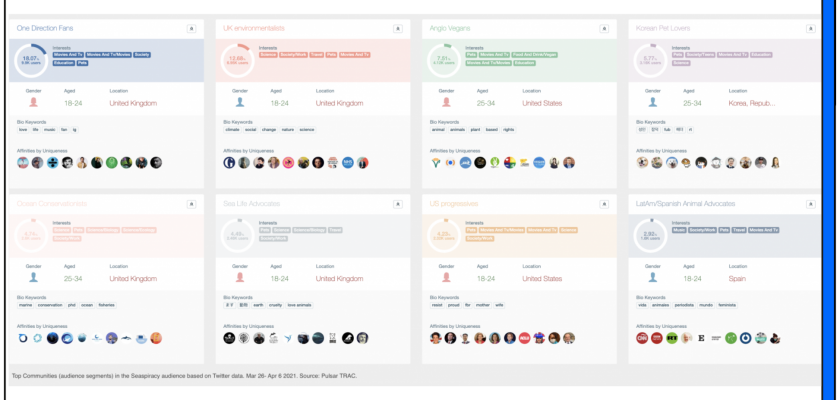Click the 'animal' bio keyword in Anglo Vegans
This screenshot has width=840, height=400.
click(438, 129)
